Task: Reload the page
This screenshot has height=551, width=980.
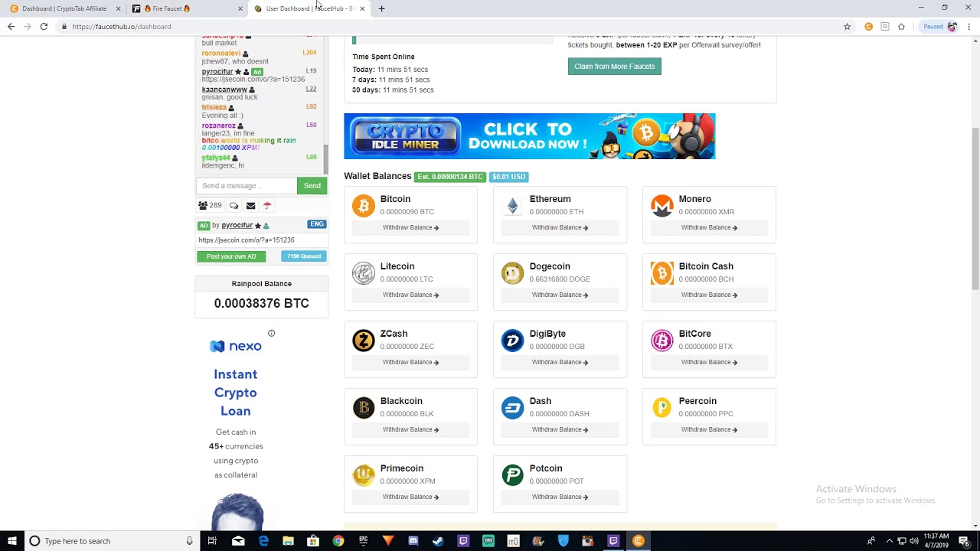Action: click(44, 27)
